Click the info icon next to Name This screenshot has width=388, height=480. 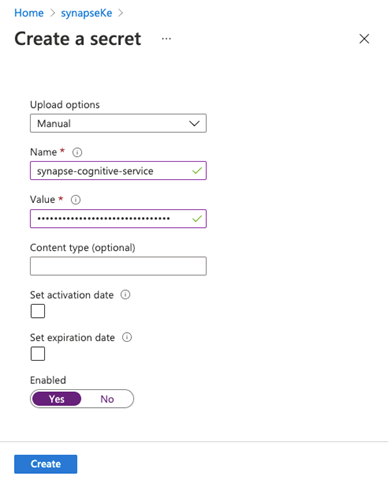pyautogui.click(x=77, y=152)
